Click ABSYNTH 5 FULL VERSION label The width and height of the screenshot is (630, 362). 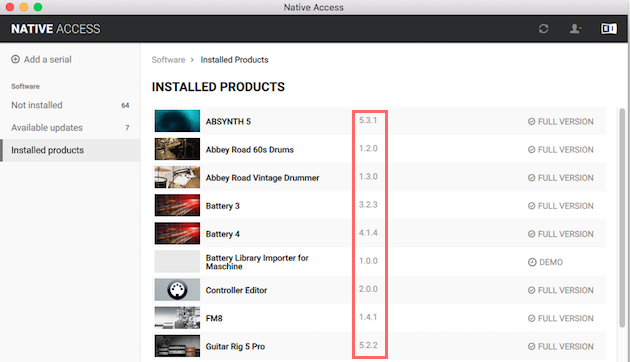click(566, 122)
